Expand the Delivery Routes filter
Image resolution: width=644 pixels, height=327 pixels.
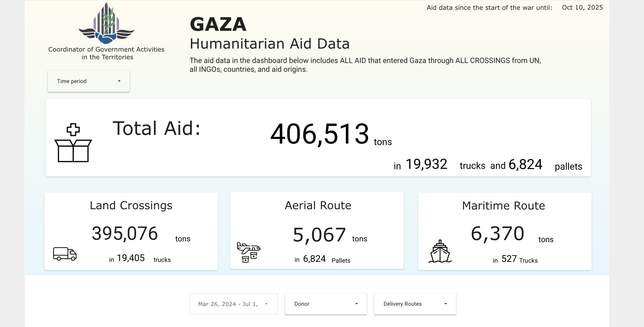[x=415, y=304]
